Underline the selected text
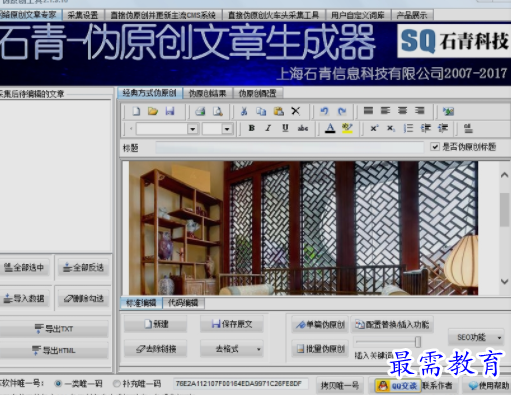 tap(285, 128)
